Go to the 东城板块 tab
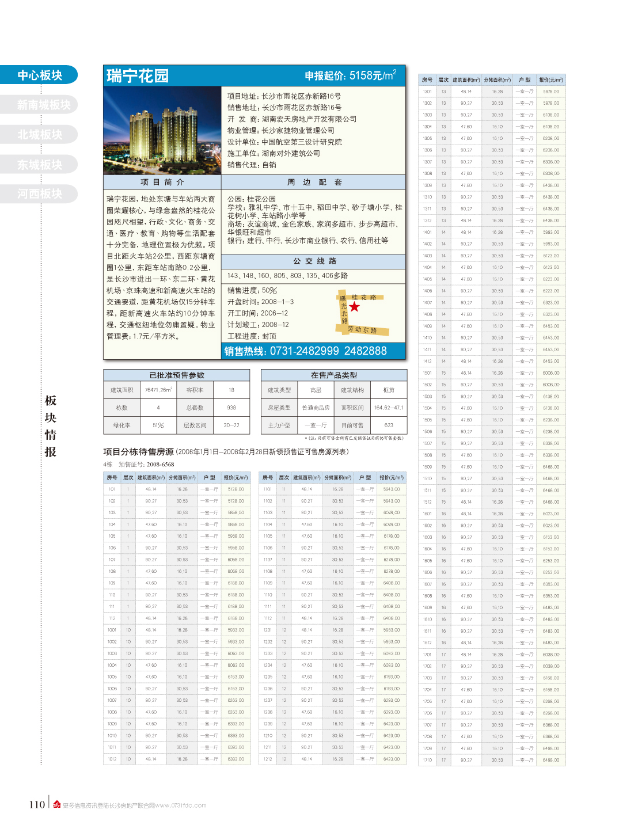The width and height of the screenshot is (619, 840). click(39, 165)
